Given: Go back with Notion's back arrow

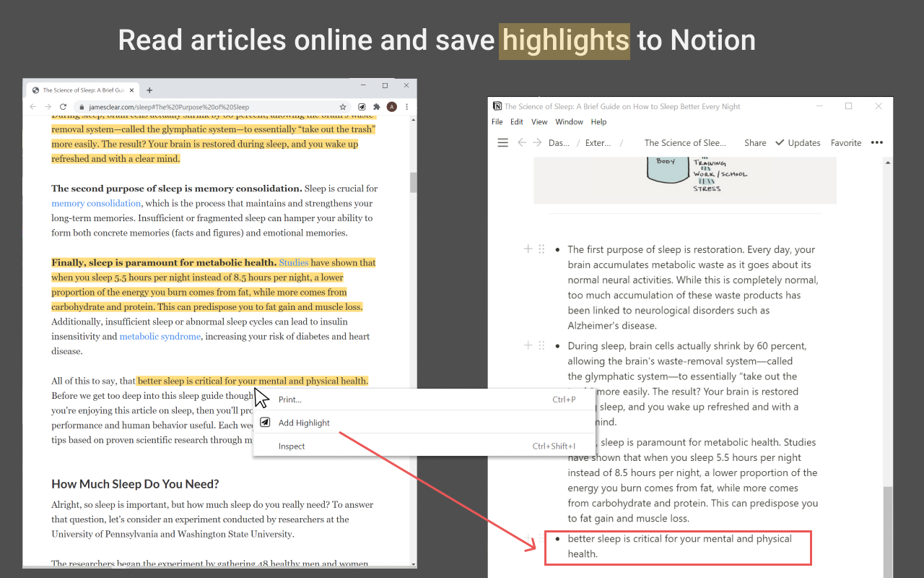Looking at the screenshot, I should click(x=522, y=142).
